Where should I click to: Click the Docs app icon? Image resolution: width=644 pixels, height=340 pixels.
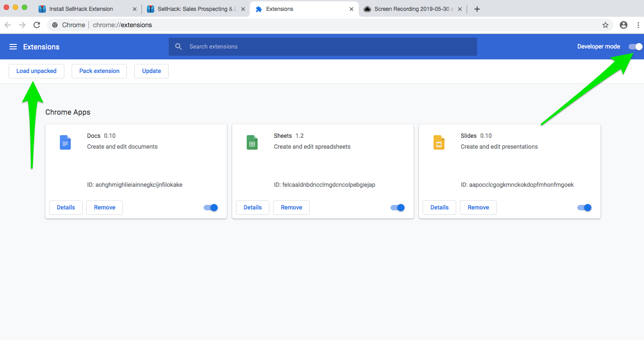[x=65, y=142]
